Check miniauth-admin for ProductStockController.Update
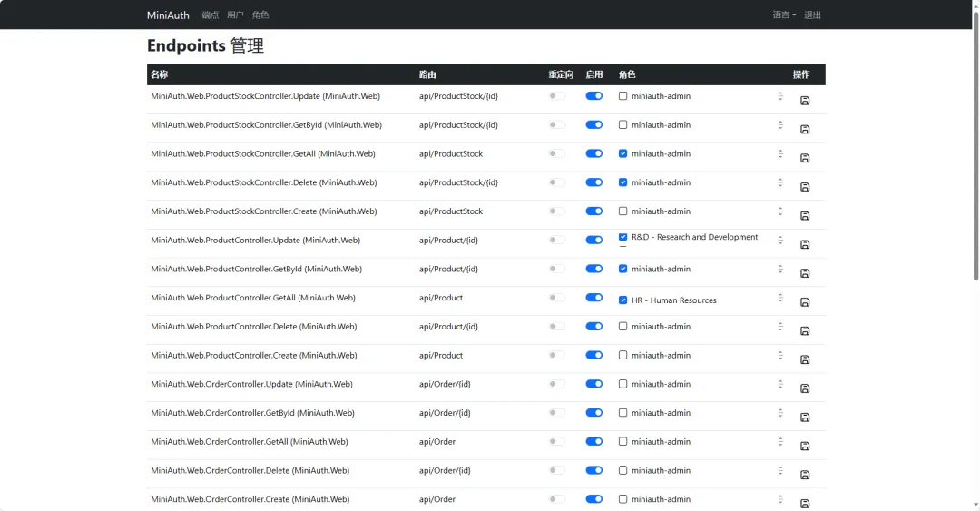980x511 pixels. coord(622,95)
